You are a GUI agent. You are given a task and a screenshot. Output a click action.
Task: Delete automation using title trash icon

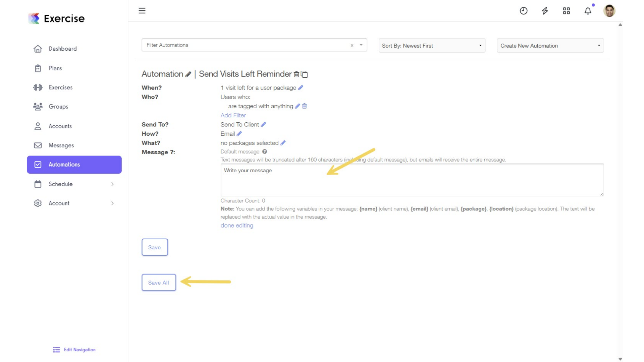[x=296, y=74]
